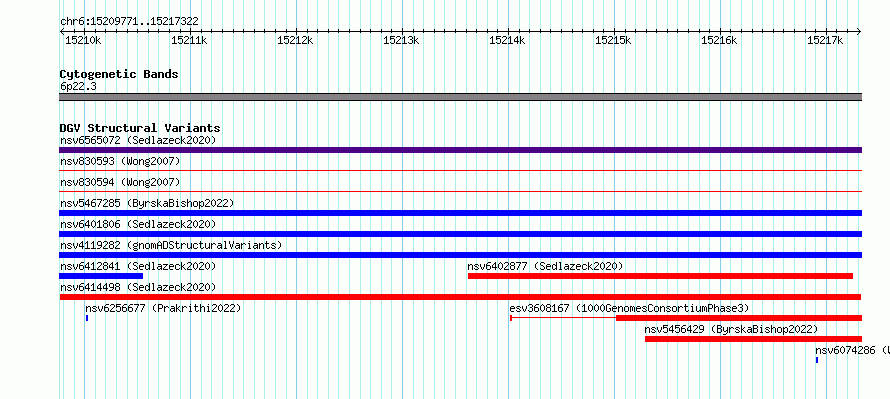Click the blue nsv6401806 variant bar
Viewport: 890px width, 399px height.
tap(460, 234)
